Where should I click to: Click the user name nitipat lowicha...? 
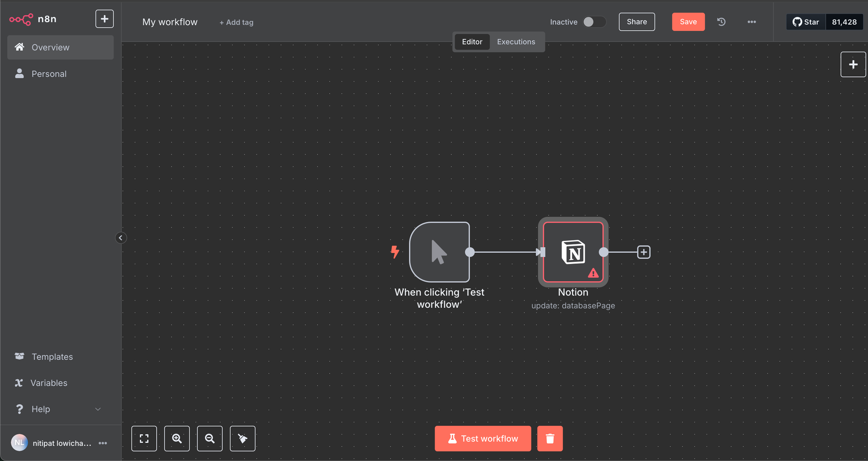[62, 443]
